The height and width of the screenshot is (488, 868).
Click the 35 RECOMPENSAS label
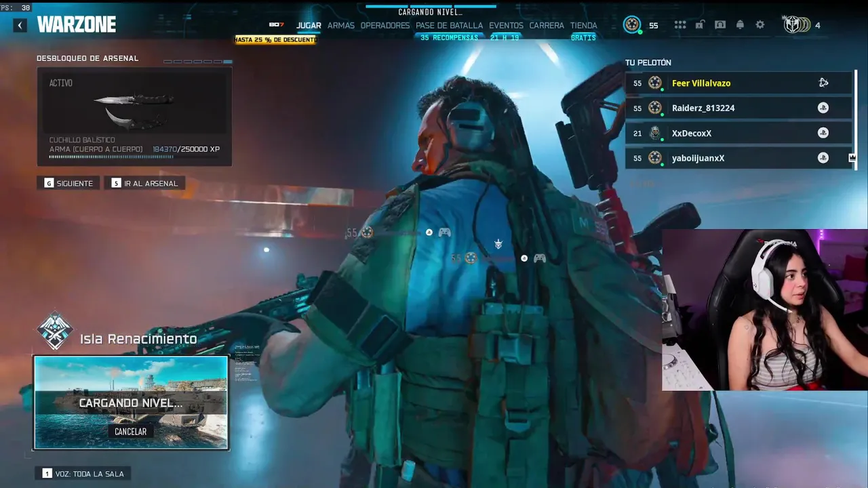449,38
